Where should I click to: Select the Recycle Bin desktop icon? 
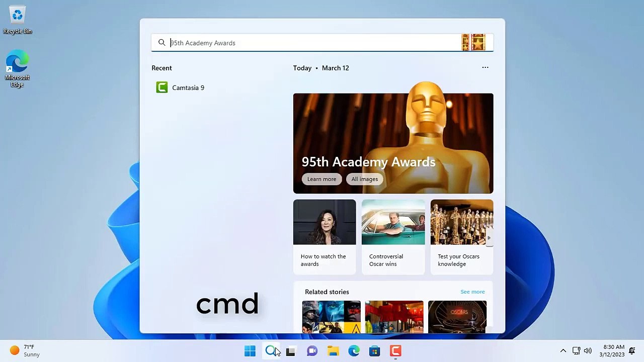click(18, 21)
